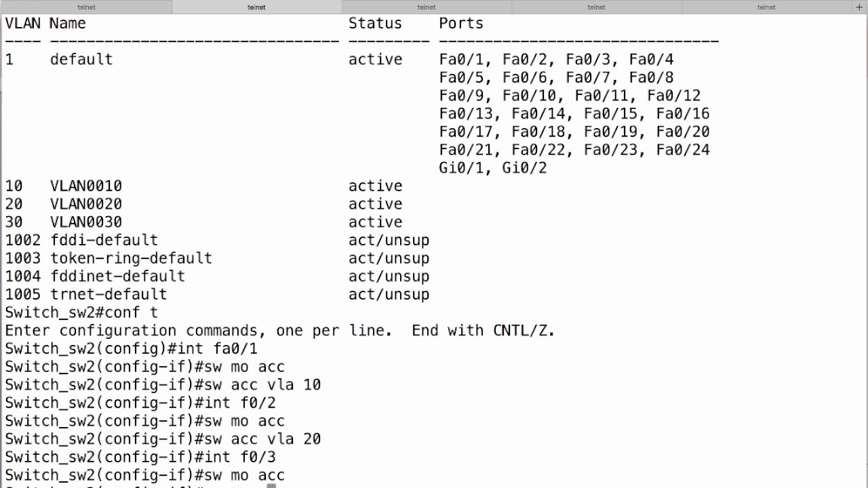Screen dimensions: 868x488
Task: Click the 'Gi0/1, Gi0/2' ports line
Action: point(493,168)
